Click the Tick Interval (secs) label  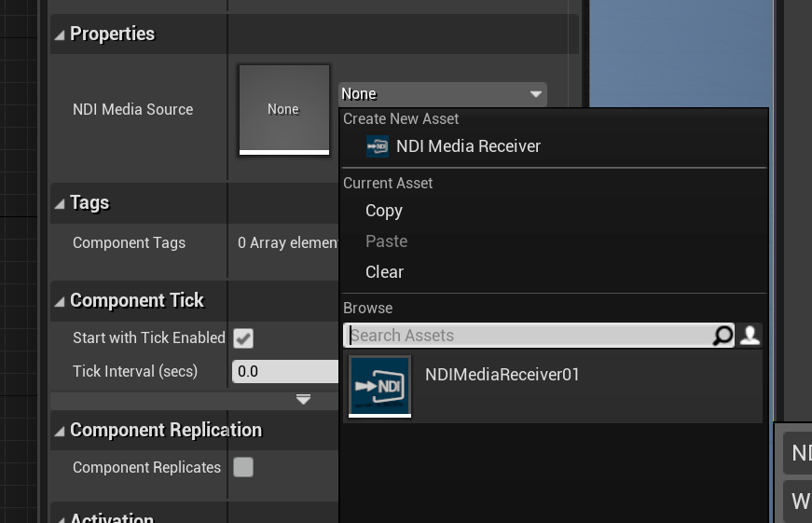coord(135,371)
